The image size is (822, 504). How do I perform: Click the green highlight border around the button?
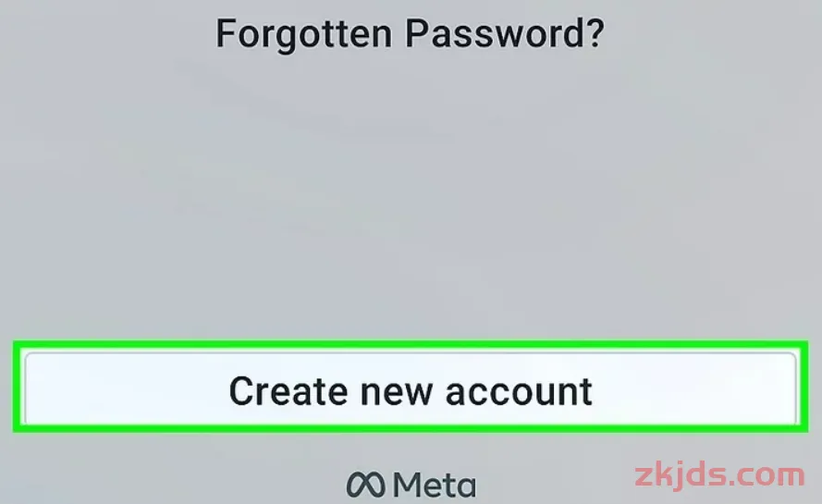(x=411, y=346)
